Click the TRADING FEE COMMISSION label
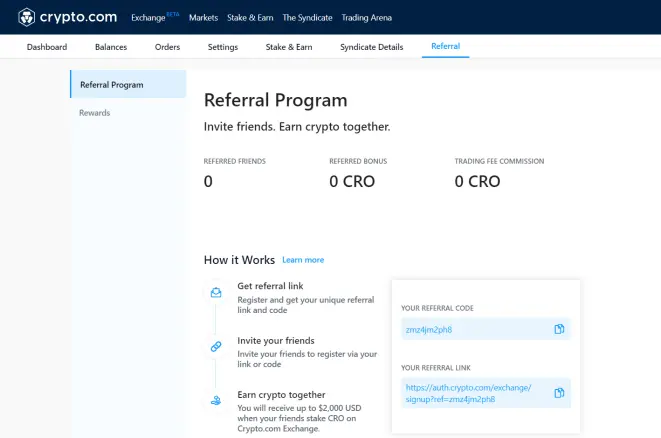The width and height of the screenshot is (661, 438). pyautogui.click(x=499, y=161)
